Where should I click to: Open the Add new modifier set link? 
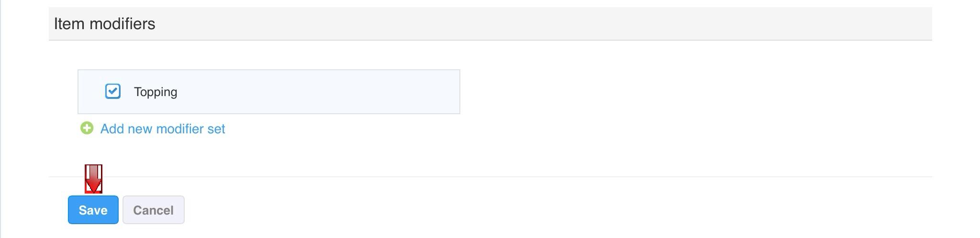tap(162, 129)
